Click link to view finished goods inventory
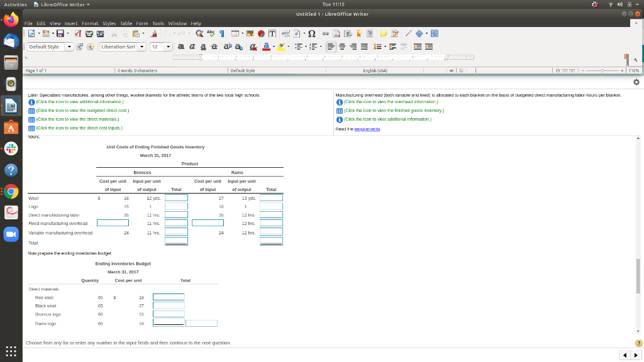Screen dimensions: 644x362 coord(394,111)
